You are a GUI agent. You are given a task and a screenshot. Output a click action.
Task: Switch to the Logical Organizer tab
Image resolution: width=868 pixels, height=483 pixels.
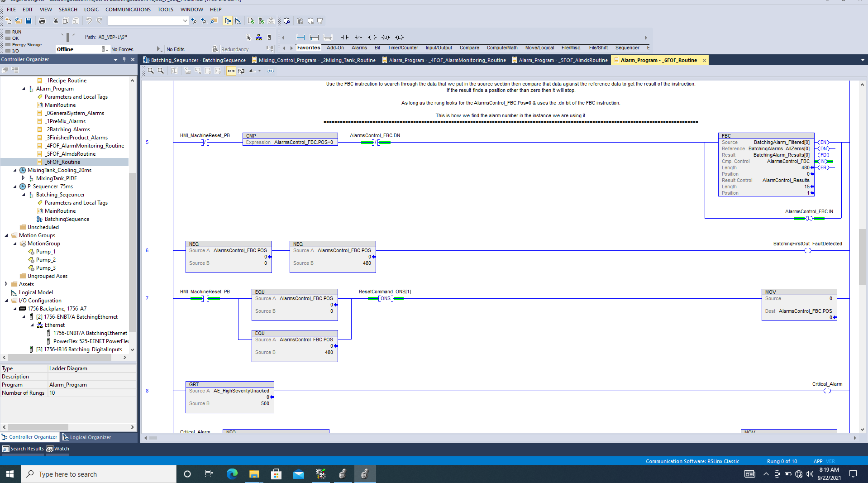point(86,437)
